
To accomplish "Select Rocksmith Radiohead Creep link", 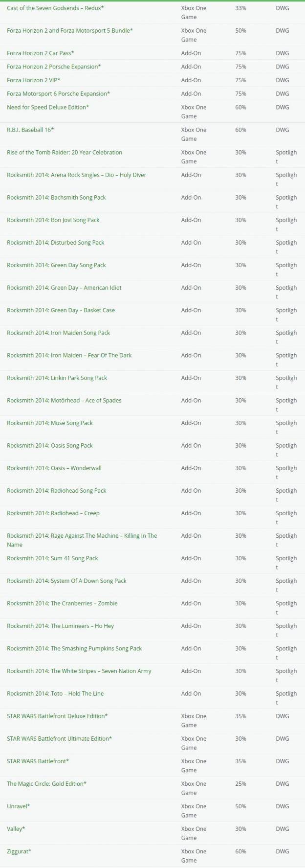I will point(53,513).
